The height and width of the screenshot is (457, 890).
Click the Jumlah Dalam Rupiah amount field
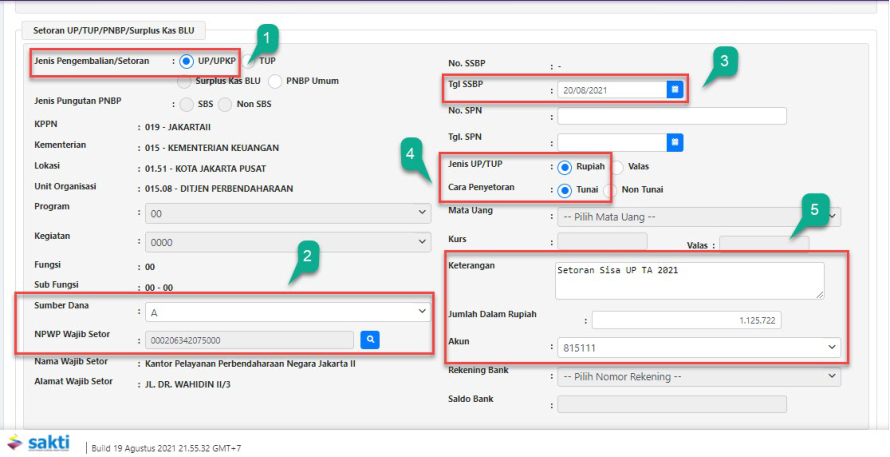[x=688, y=321]
